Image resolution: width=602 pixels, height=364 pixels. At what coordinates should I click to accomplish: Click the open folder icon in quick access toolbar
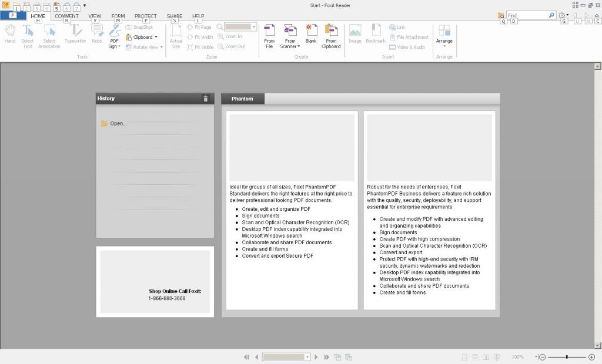[16, 6]
